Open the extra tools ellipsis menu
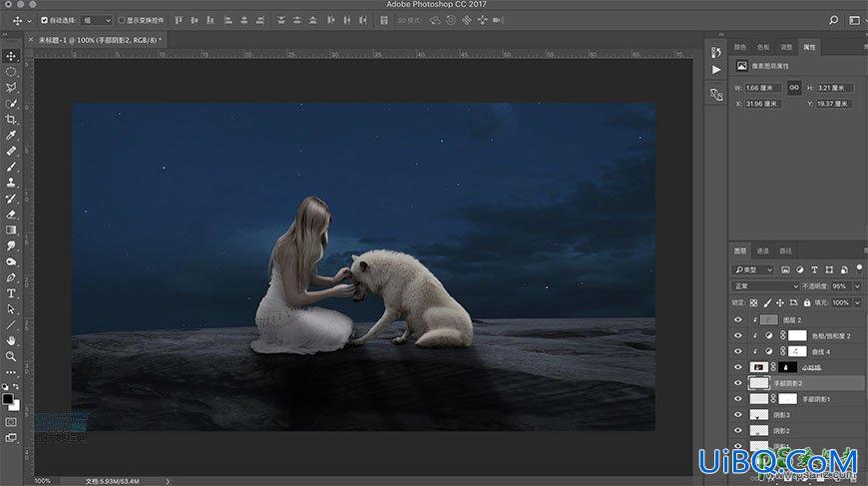Viewport: 868px width, 486px height. coord(11,372)
